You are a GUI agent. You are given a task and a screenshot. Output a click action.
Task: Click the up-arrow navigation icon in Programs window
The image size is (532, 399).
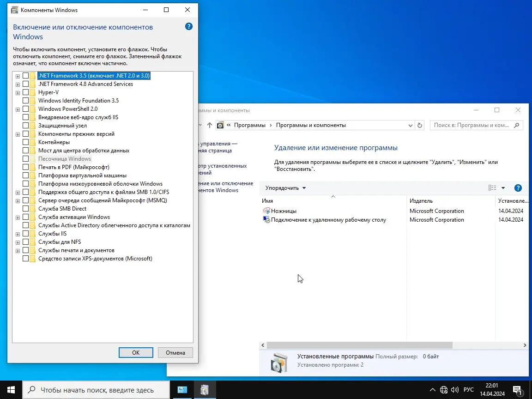tap(210, 125)
